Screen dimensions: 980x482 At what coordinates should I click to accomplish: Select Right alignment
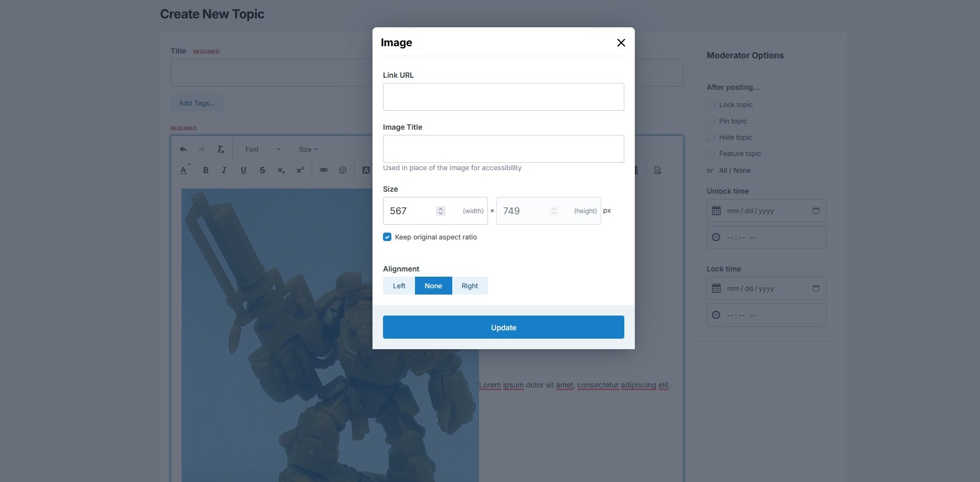[470, 286]
